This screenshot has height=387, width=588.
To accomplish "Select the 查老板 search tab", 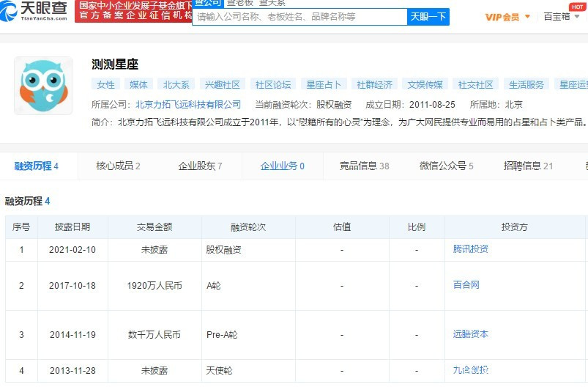I will click(x=240, y=3).
